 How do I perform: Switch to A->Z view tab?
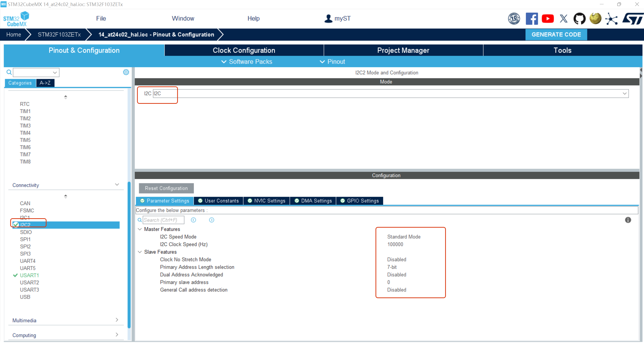[45, 83]
